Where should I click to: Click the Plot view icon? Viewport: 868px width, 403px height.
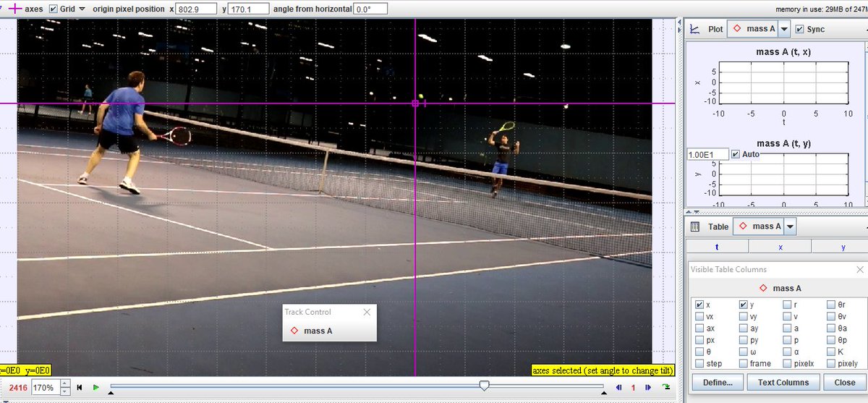694,29
